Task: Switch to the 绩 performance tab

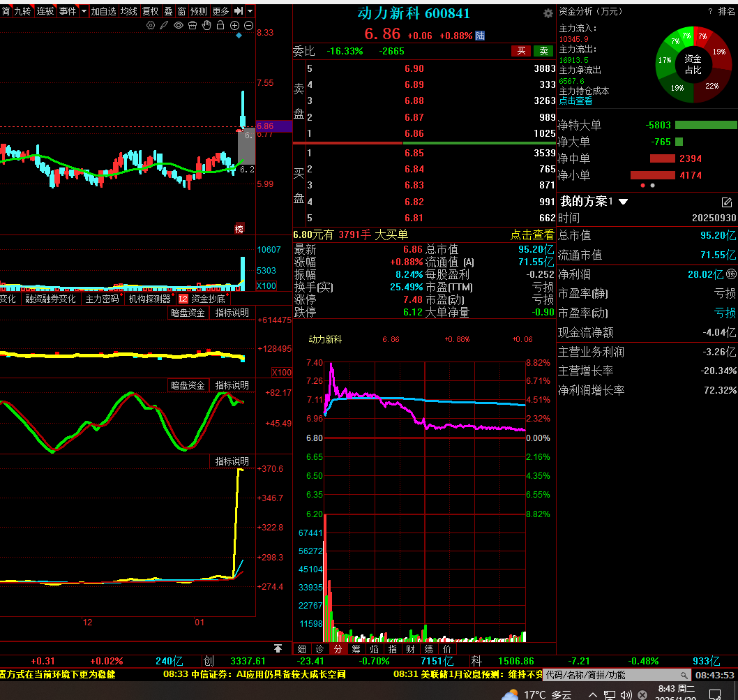Action: [x=429, y=649]
